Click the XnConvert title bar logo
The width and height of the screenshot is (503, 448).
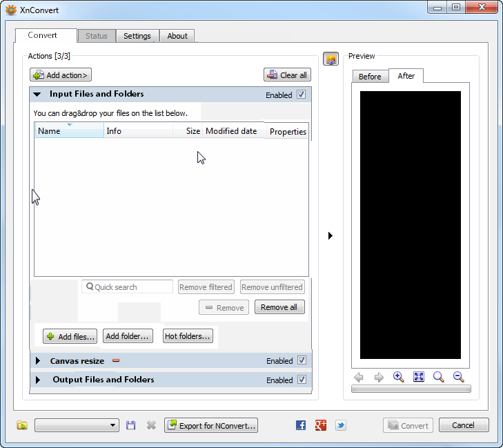coord(11,10)
